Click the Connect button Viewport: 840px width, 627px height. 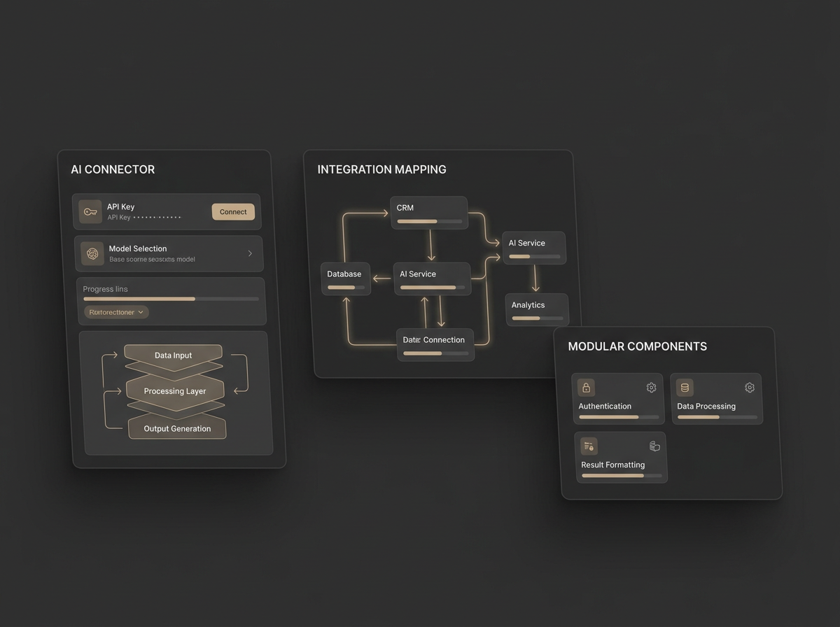pyautogui.click(x=233, y=212)
